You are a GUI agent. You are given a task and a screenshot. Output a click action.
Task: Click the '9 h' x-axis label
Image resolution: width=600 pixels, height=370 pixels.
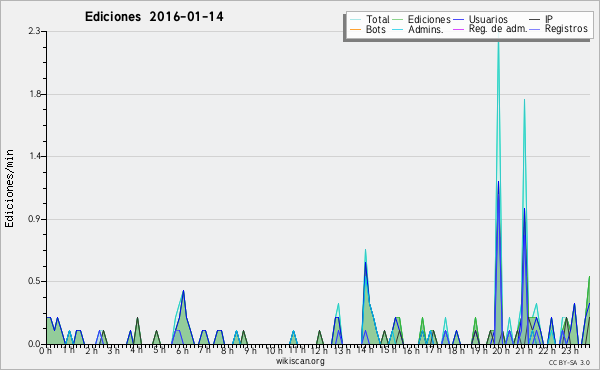pyautogui.click(x=250, y=351)
